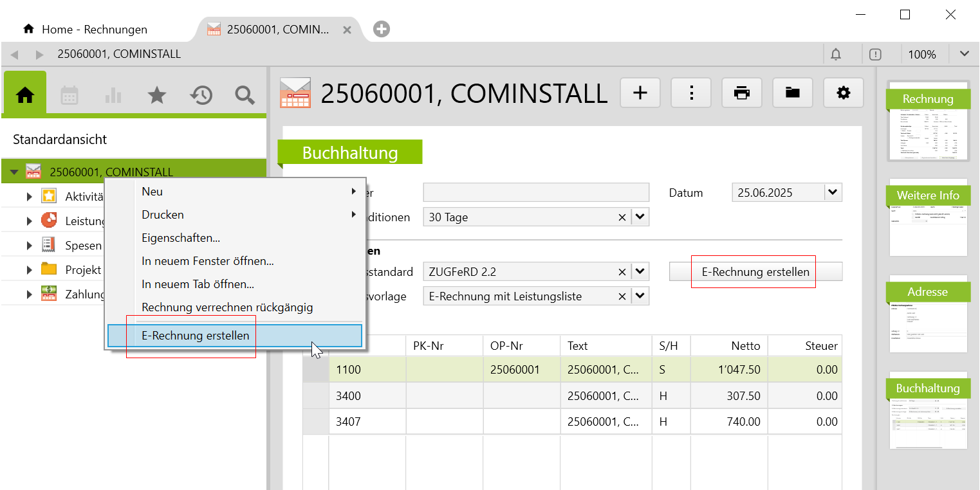Select 'E-Rechnung erstellen' in context menu
Screen dimensions: 980x490
pos(196,336)
